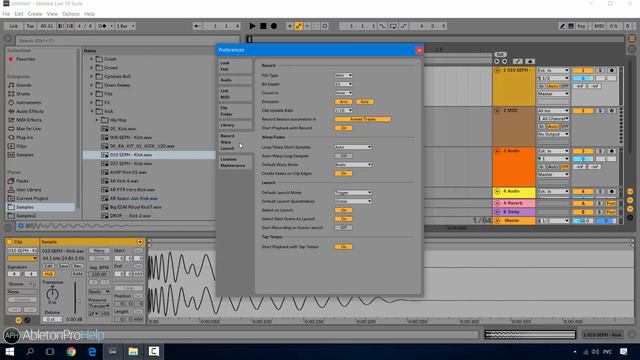640x360 pixels.
Task: Open the Loop/Warp Short Samples dropdown
Action: click(353, 147)
